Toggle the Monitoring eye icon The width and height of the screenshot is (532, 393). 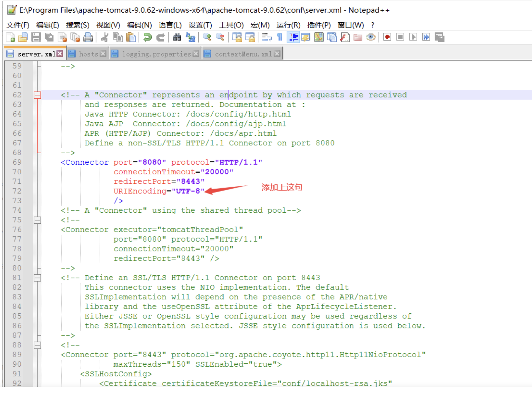coord(371,37)
